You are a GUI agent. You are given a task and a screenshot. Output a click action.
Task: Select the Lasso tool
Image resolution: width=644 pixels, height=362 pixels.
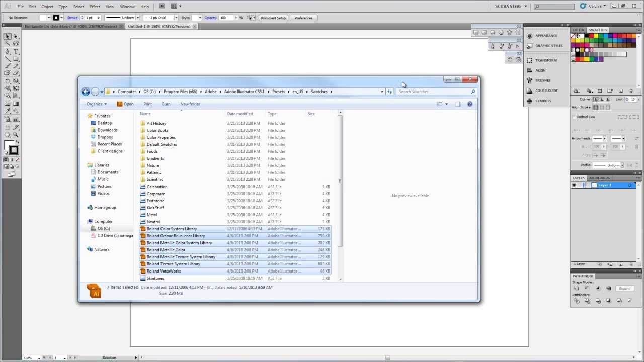tap(16, 44)
